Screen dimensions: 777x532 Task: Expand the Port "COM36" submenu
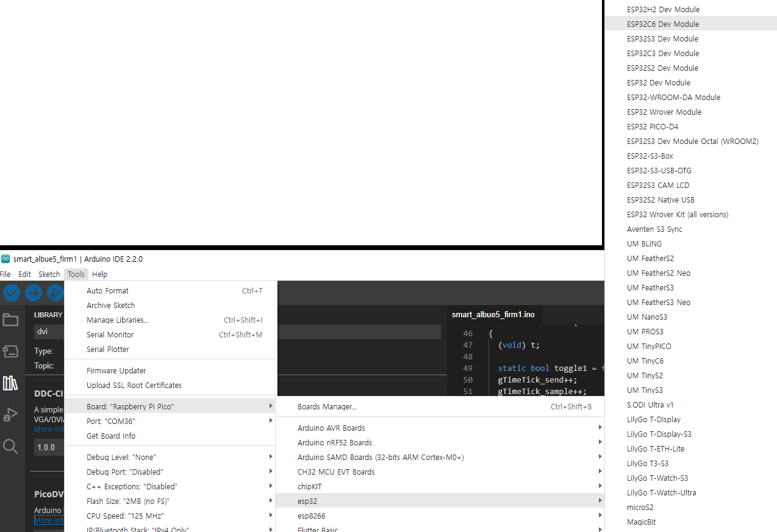pos(171,422)
